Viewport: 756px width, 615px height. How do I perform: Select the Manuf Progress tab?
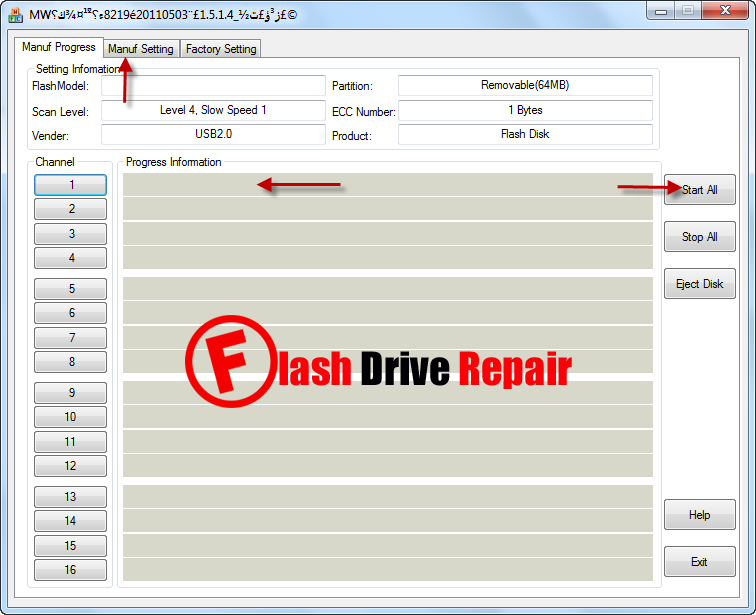(59, 47)
